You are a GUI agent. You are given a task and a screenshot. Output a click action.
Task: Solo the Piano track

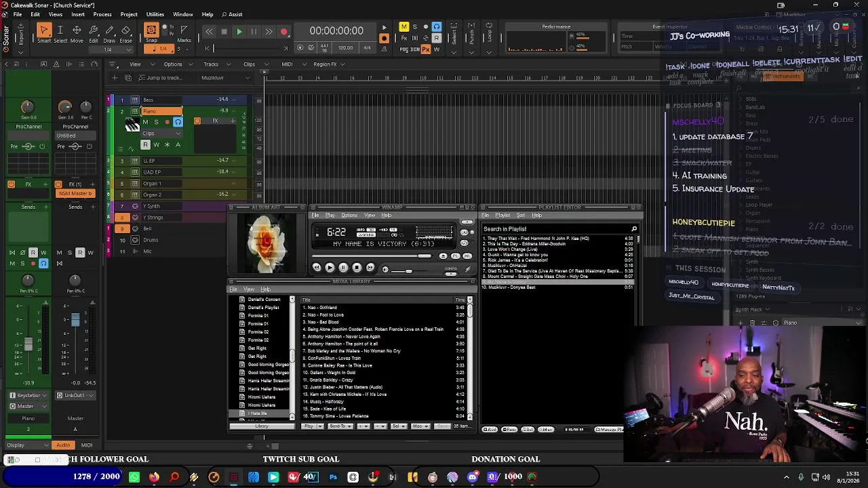[156, 122]
